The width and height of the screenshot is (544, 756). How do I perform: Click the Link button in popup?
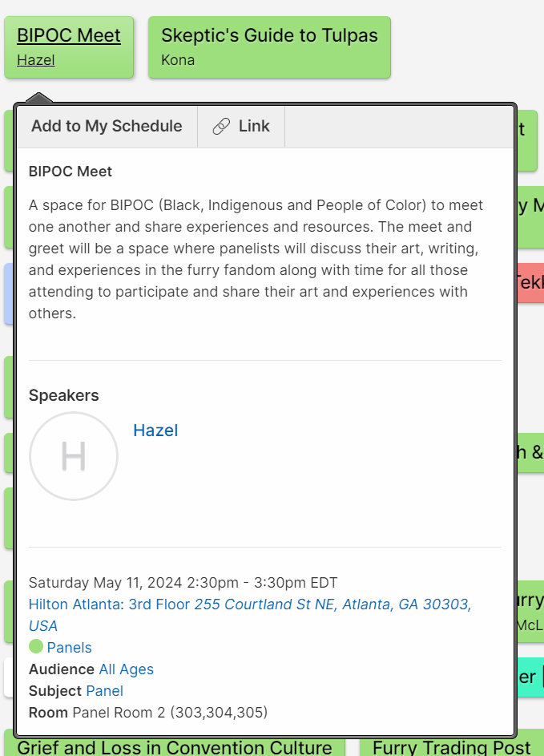coord(241,127)
